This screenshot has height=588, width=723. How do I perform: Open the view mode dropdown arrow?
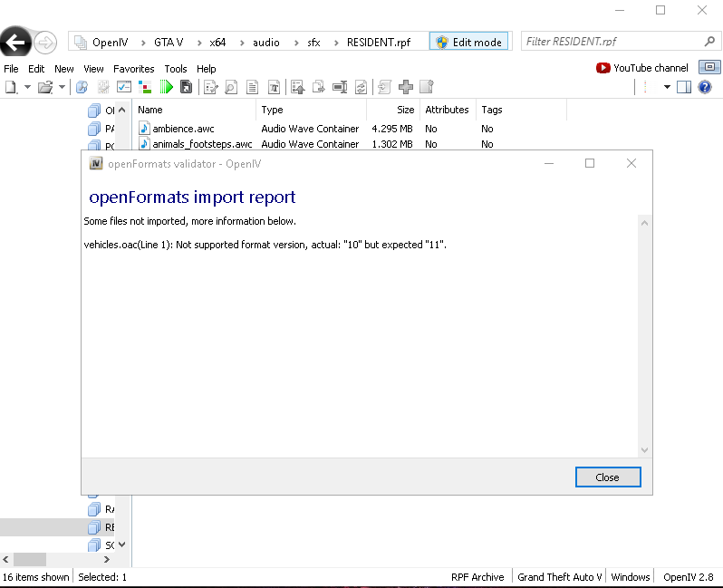pos(667,87)
